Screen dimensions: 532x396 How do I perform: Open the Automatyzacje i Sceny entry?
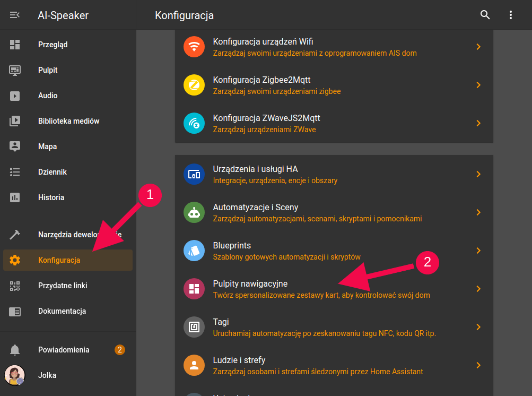(334, 212)
